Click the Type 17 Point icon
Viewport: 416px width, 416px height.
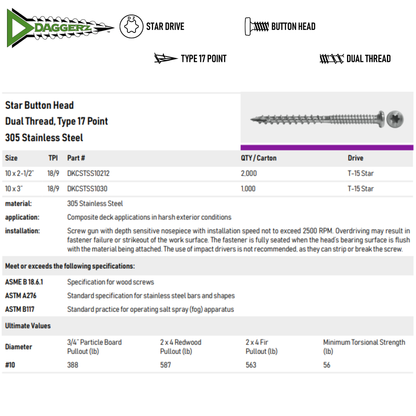point(165,58)
